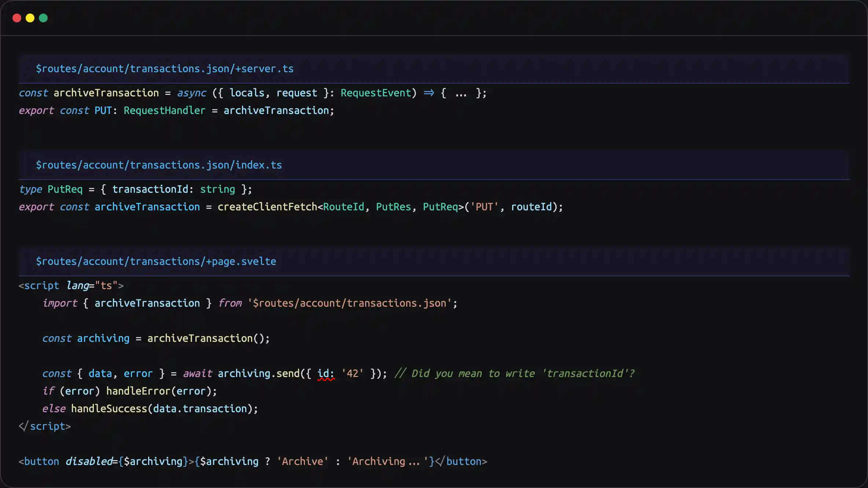Click the 'id:' token with red squiggle underline
The width and height of the screenshot is (868, 488).
tap(325, 373)
